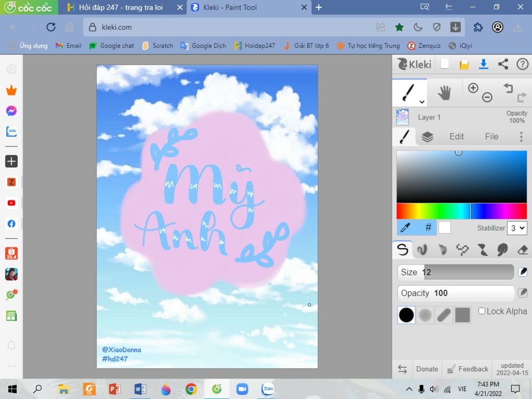Redo the last action

[x=522, y=98]
